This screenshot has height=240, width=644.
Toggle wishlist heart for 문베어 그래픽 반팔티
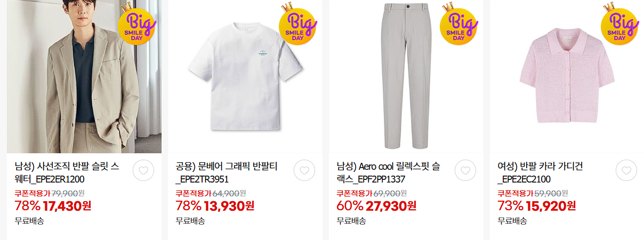[304, 170]
